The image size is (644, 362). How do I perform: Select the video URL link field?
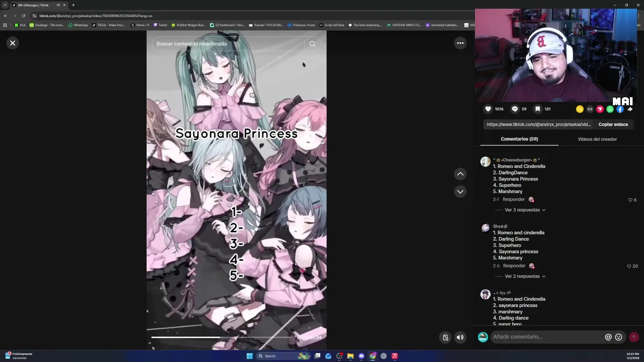[x=538, y=124]
